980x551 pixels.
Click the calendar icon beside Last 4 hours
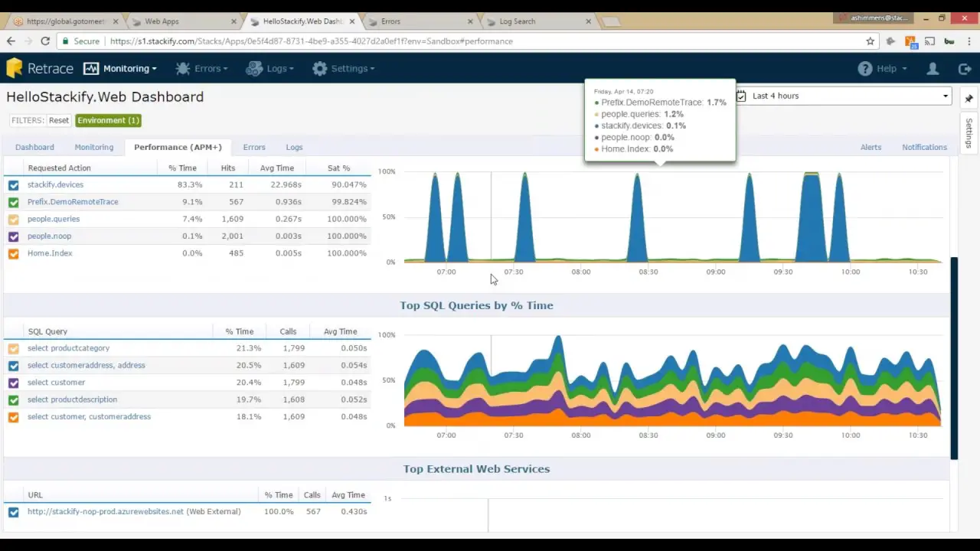(741, 96)
